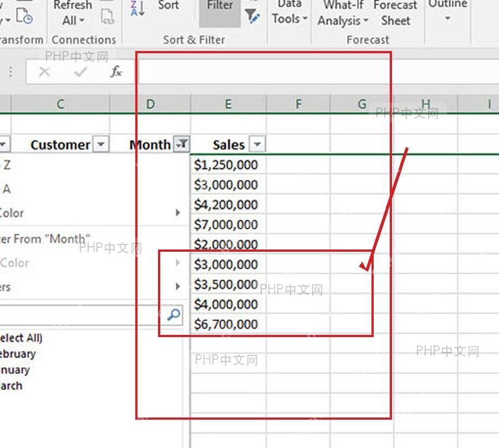Image resolution: width=499 pixels, height=448 pixels.
Task: Toggle the (Select All) filter option
Action: 21,338
